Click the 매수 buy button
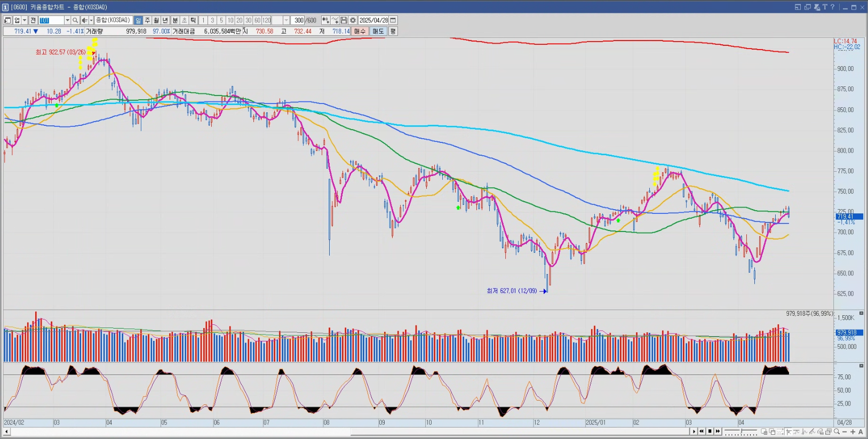The width and height of the screenshot is (868, 439). coord(360,31)
